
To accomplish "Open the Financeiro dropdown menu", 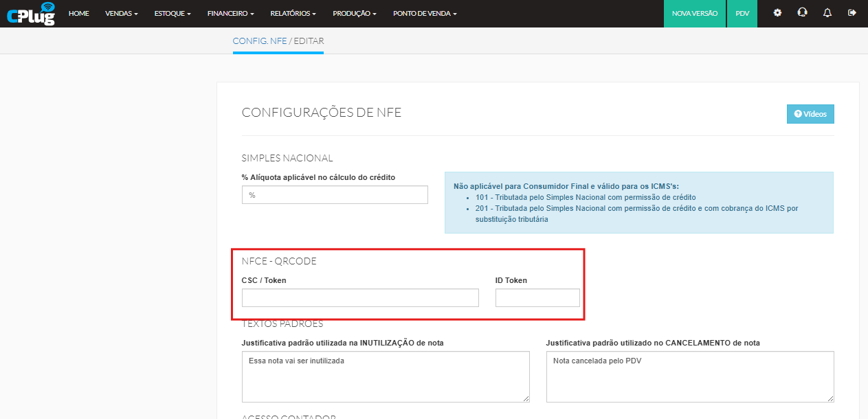I will [230, 14].
